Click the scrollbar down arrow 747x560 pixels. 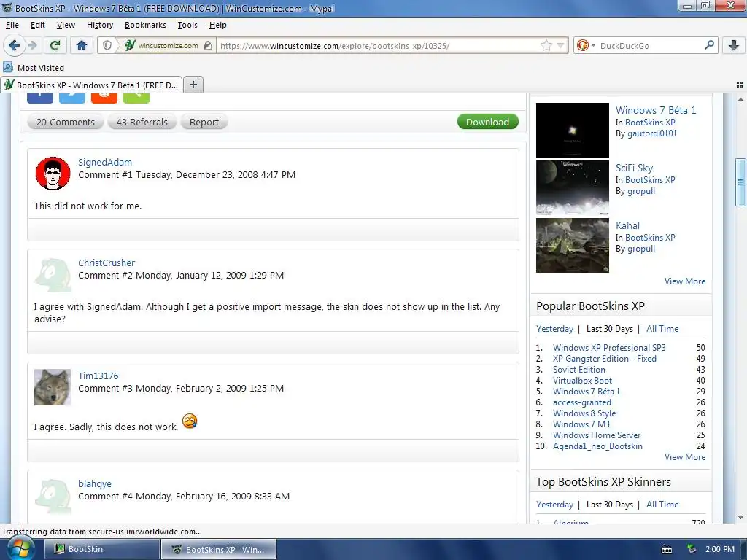[740, 518]
